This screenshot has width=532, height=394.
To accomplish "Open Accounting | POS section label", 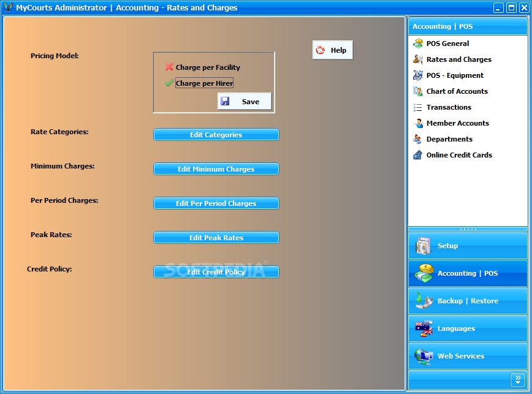I will point(468,273).
